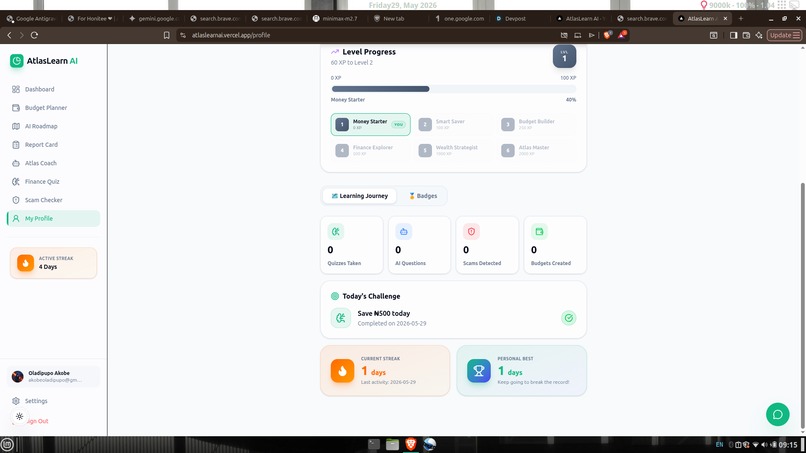The width and height of the screenshot is (806, 453).
Task: Click the Level Progress XP bar
Action: point(453,89)
